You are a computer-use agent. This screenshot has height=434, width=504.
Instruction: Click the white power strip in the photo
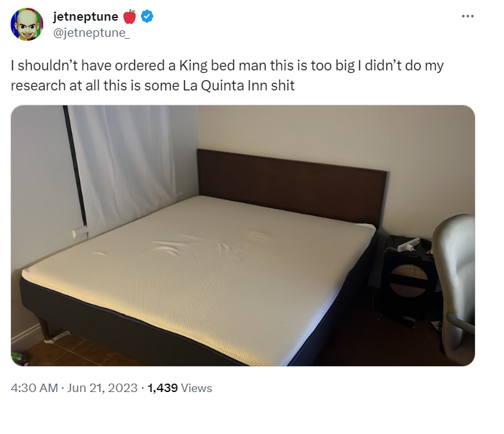pyautogui.click(x=409, y=245)
